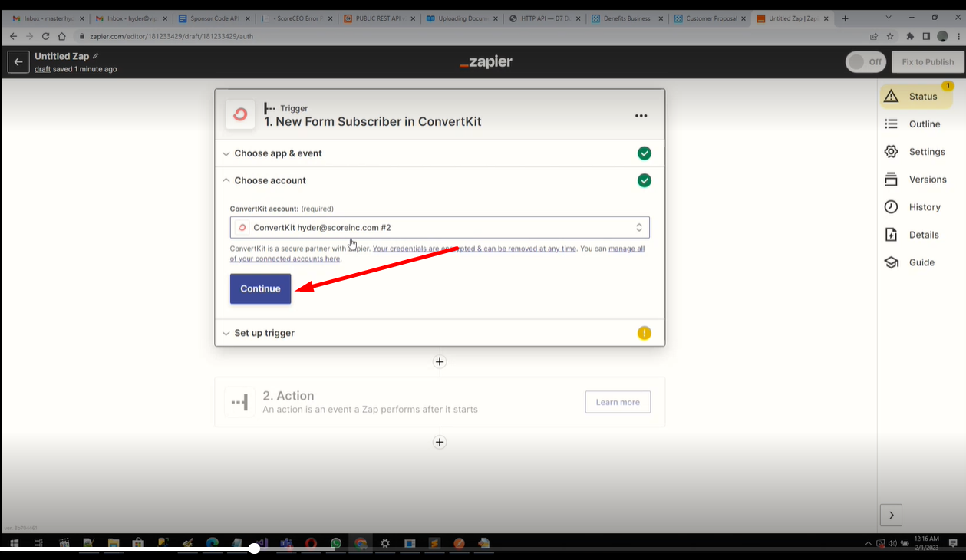Click the browser home button
The image size is (966, 560).
(62, 36)
